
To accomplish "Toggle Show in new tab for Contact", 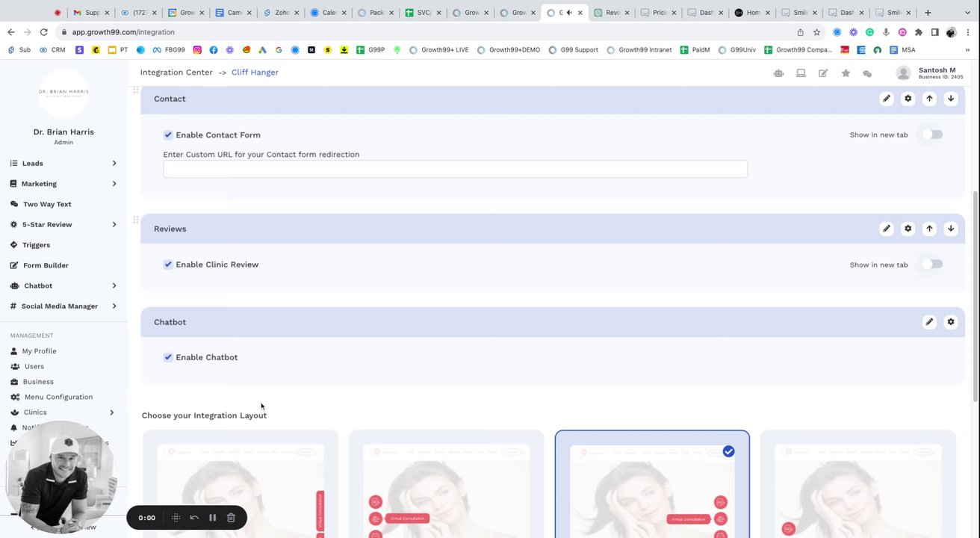I will pos(932,134).
